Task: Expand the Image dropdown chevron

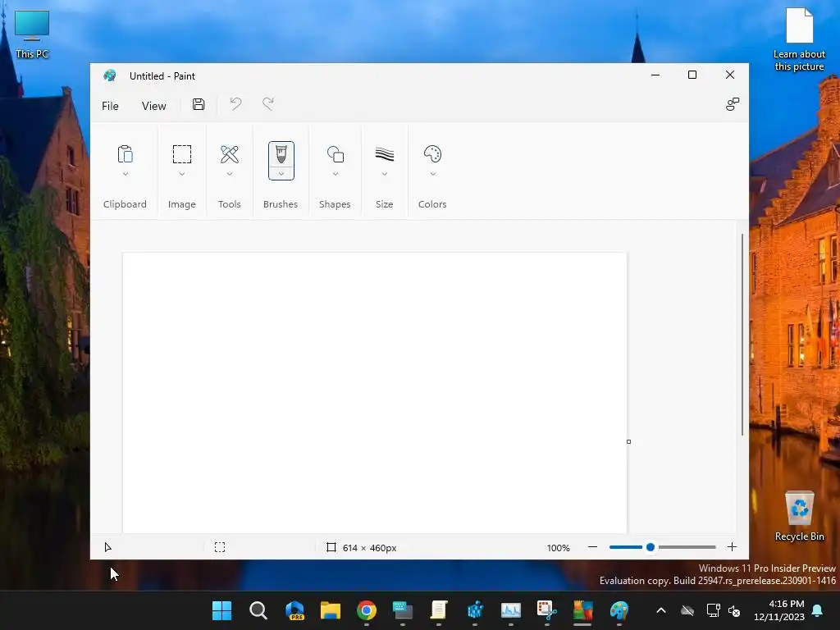Action: pos(182,174)
